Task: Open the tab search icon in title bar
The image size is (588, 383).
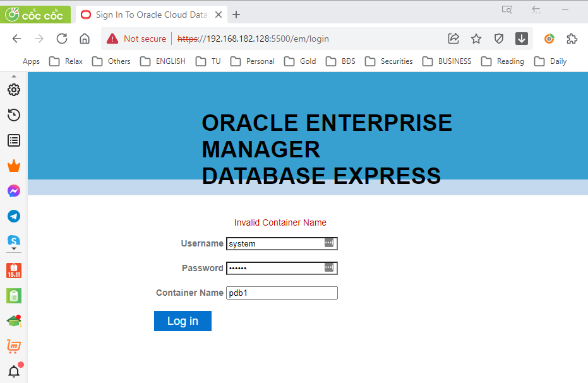Action: point(507,9)
